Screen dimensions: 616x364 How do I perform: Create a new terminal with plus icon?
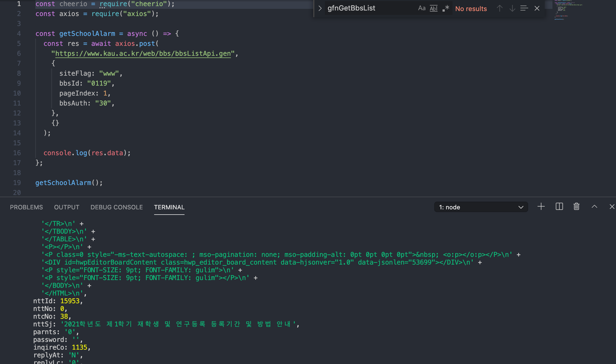(541, 207)
